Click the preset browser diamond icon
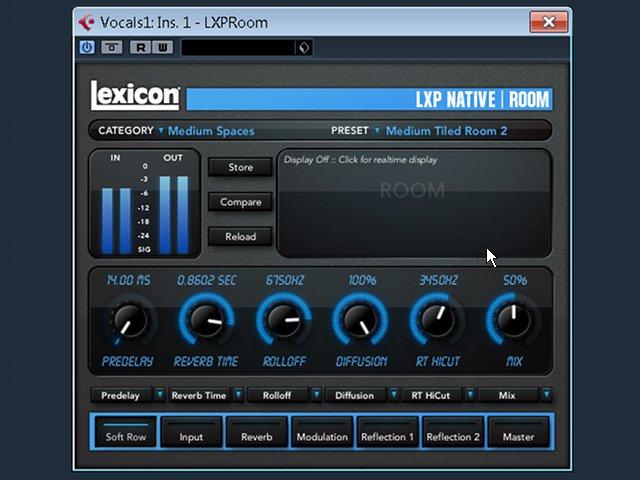This screenshot has width=640, height=480. [x=304, y=48]
